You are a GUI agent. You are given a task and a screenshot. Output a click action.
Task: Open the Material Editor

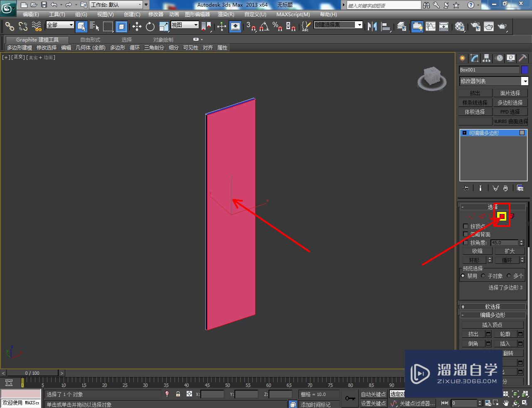(459, 27)
